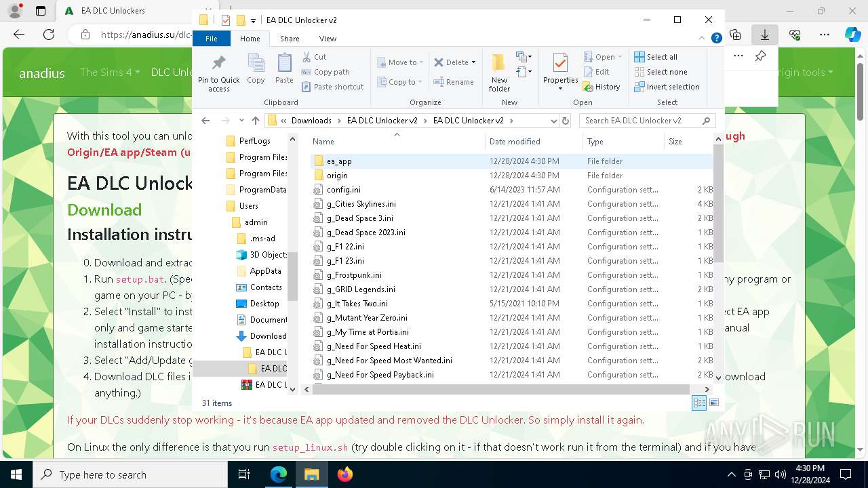868x488 pixels.
Task: Collapse the ribbon with the chevron
Action: tap(703, 39)
